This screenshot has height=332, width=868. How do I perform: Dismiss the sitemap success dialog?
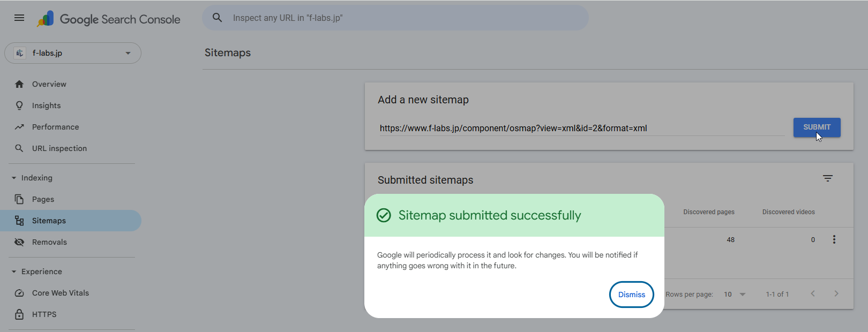point(631,295)
